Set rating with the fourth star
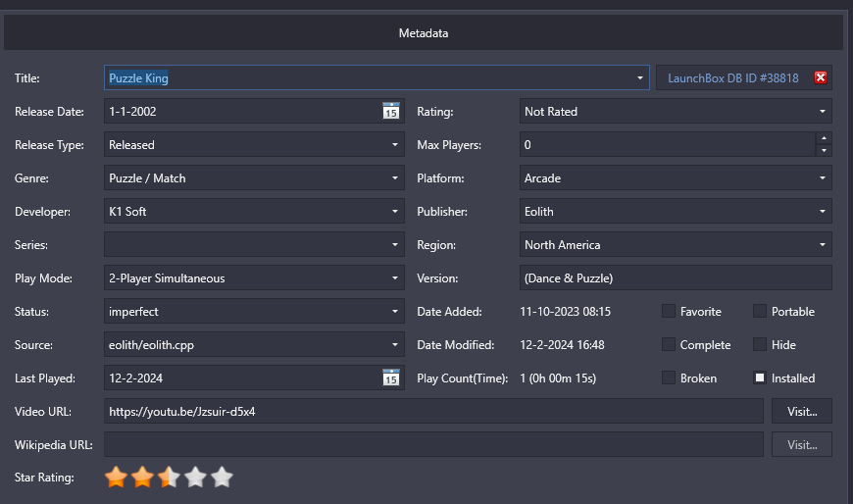The width and height of the screenshot is (853, 504). click(195, 478)
